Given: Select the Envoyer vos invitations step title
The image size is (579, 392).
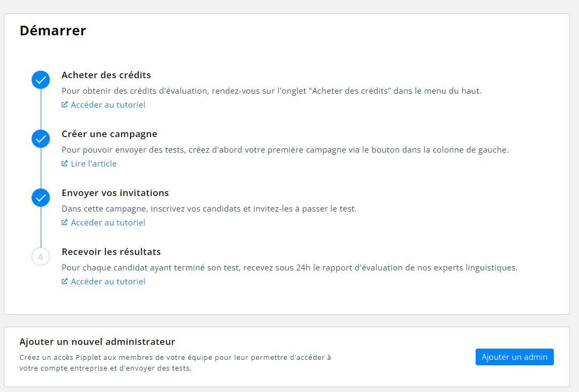Looking at the screenshot, I should (x=115, y=193).
